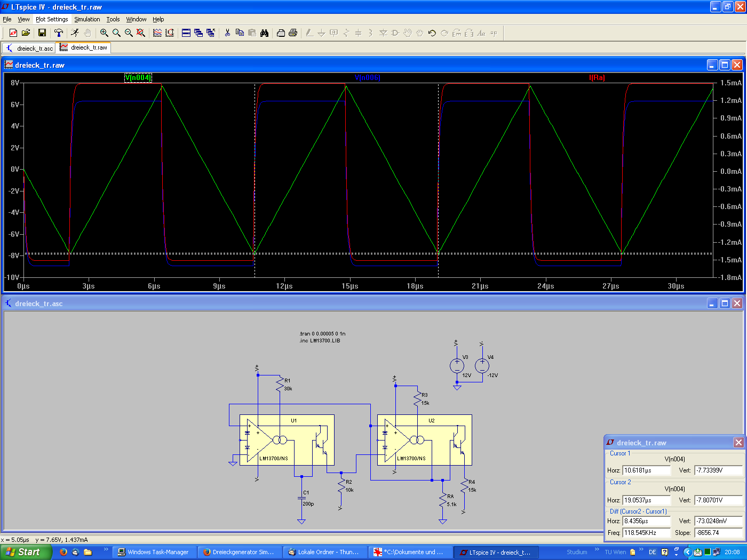Screen dimensions: 747x560
Task: Click the Cursor 1 Horz input field
Action: click(x=646, y=470)
